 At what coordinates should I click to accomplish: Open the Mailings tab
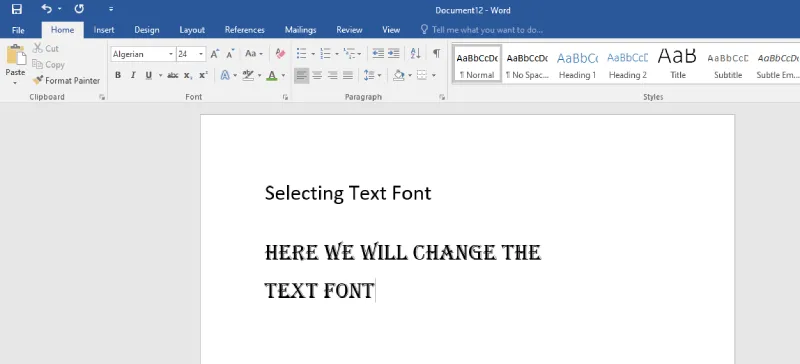pyautogui.click(x=301, y=30)
